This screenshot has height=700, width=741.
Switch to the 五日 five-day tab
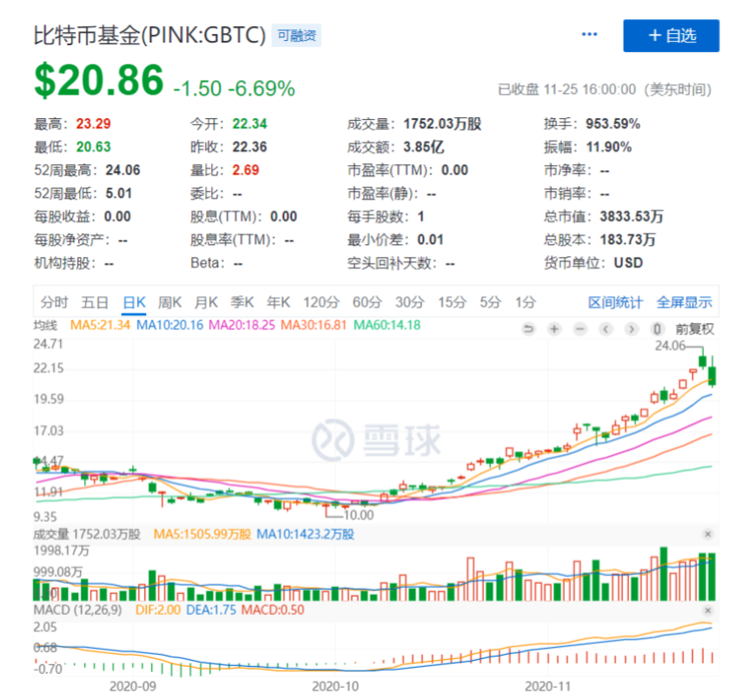95,302
